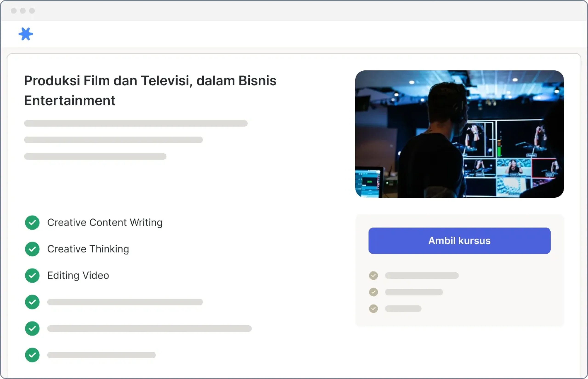Click green checkmark beside Creative Thinking
This screenshot has height=379, width=588.
[x=32, y=249]
